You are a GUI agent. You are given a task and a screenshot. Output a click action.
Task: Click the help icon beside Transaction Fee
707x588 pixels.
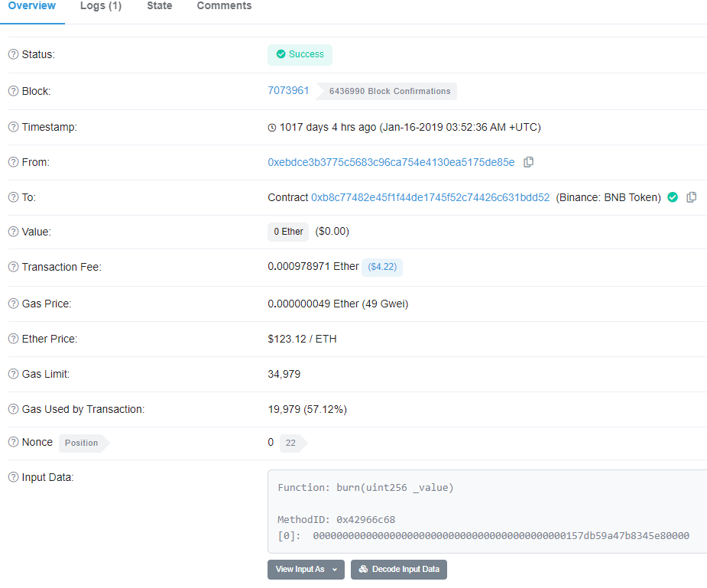click(x=13, y=267)
